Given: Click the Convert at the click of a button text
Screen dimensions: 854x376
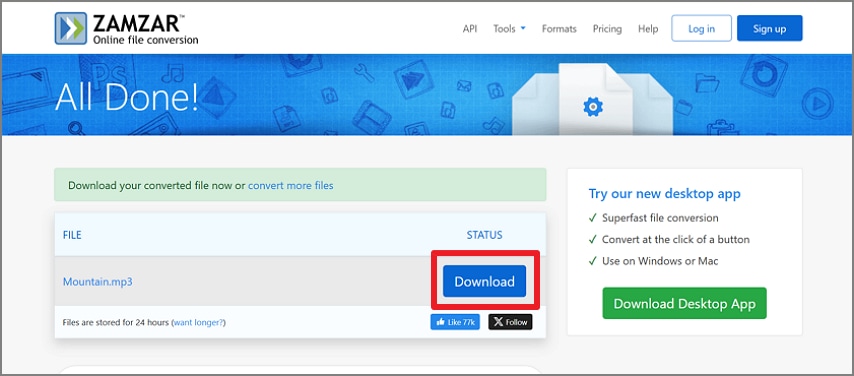Looking at the screenshot, I should (x=676, y=239).
